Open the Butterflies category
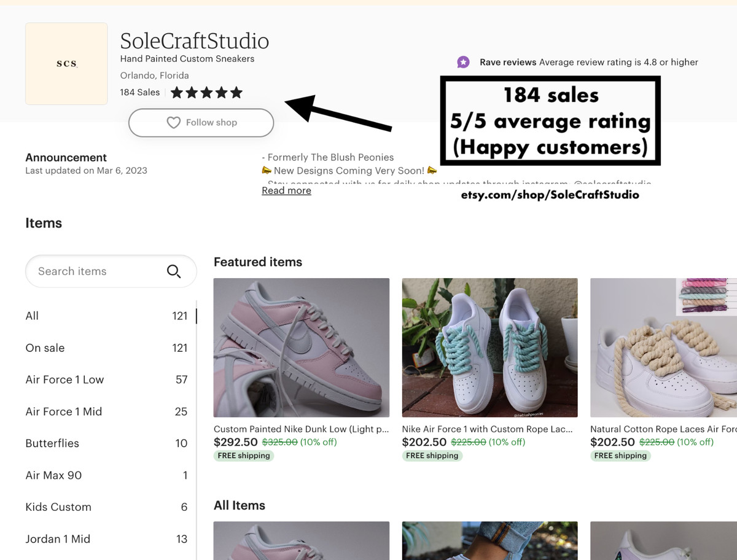 click(x=52, y=443)
